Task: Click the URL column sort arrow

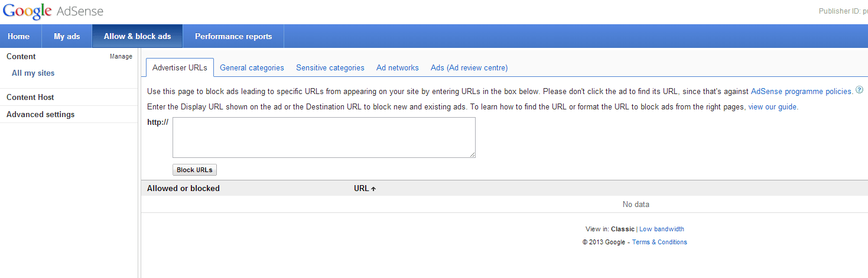Action: point(373,189)
